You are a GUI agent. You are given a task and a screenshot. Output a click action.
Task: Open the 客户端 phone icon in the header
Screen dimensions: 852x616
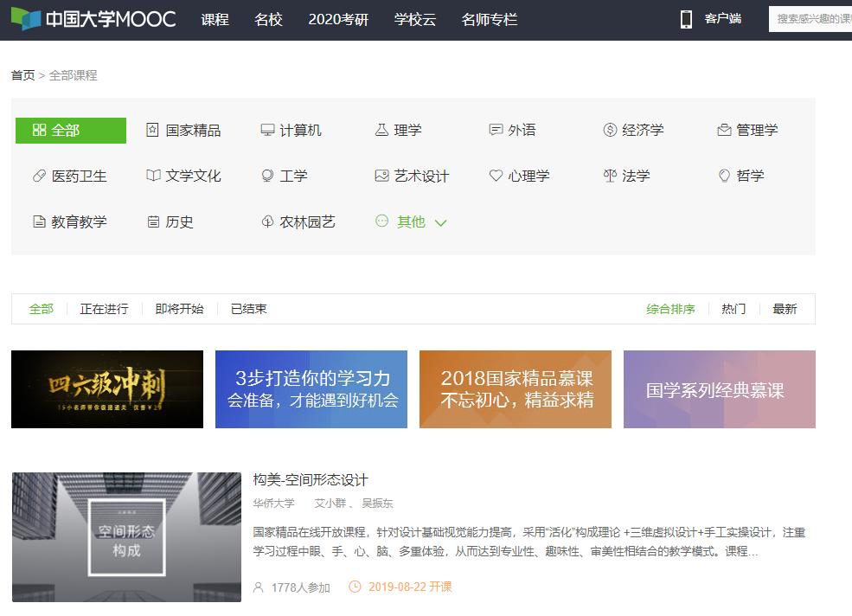click(686, 18)
